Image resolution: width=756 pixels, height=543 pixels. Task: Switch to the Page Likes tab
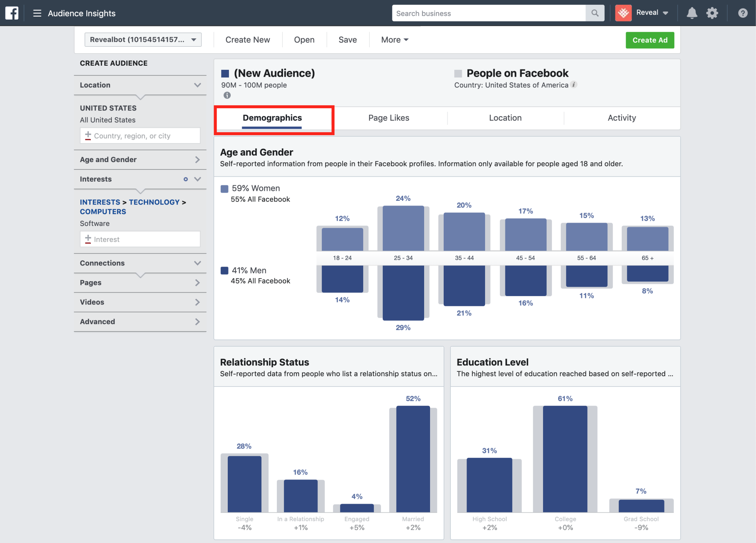pyautogui.click(x=388, y=118)
